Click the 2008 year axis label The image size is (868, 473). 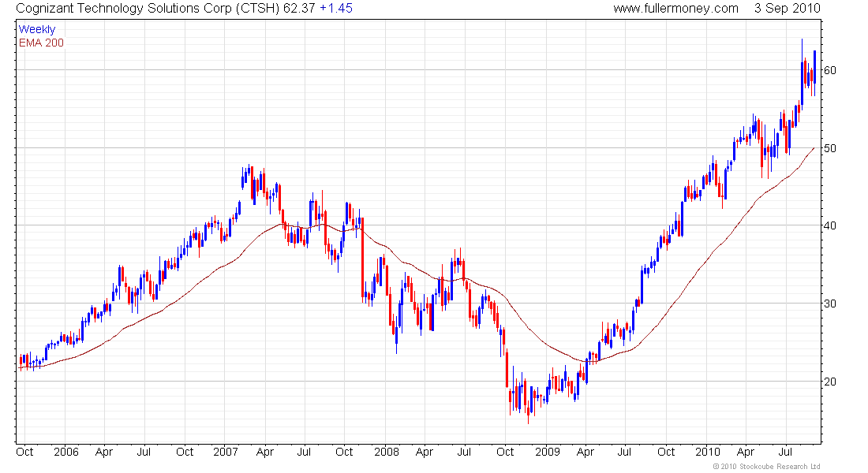pos(387,452)
